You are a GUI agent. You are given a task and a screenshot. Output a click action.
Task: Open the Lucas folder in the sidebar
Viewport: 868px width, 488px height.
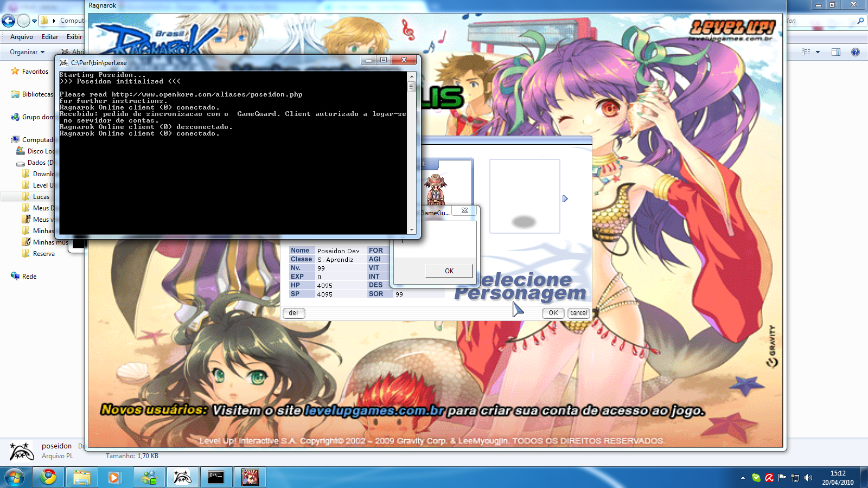pos(41,197)
